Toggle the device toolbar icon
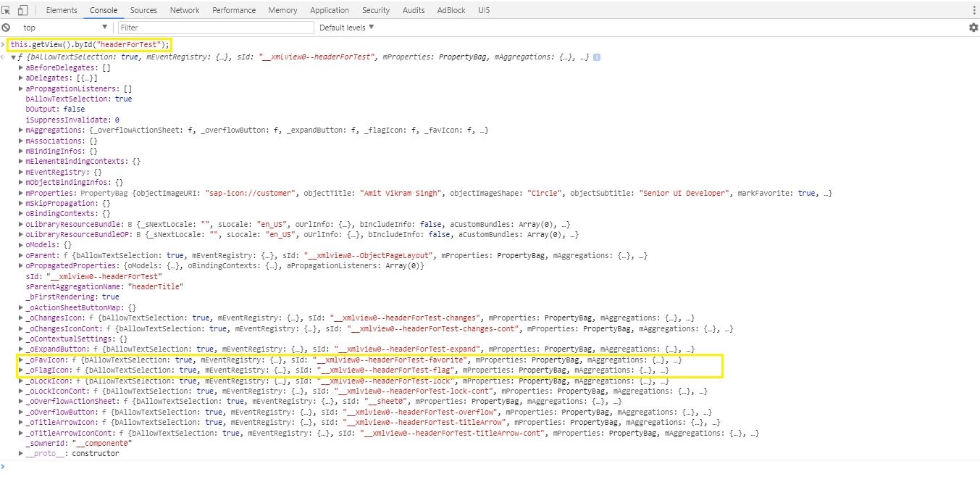The width and height of the screenshot is (980, 485). 22,10
